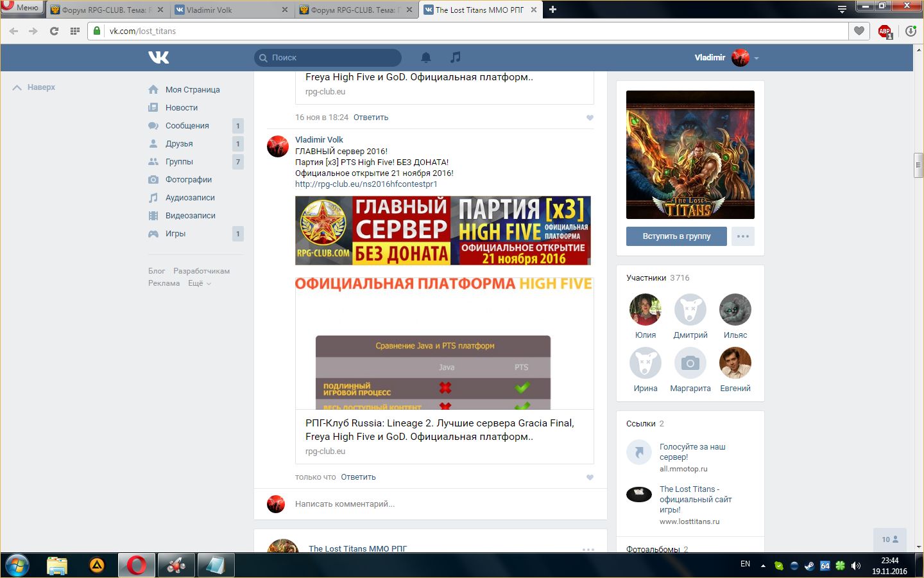The width and height of the screenshot is (924, 578).
Task: Click the Opera back arrow
Action: tap(13, 31)
